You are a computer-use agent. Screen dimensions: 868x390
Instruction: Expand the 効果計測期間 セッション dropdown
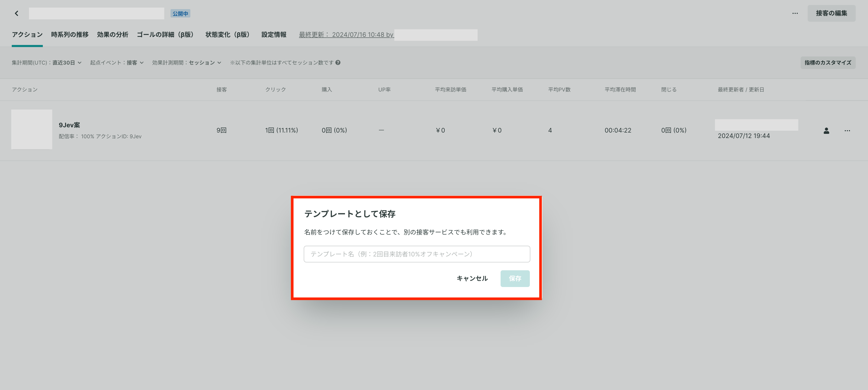pyautogui.click(x=186, y=62)
